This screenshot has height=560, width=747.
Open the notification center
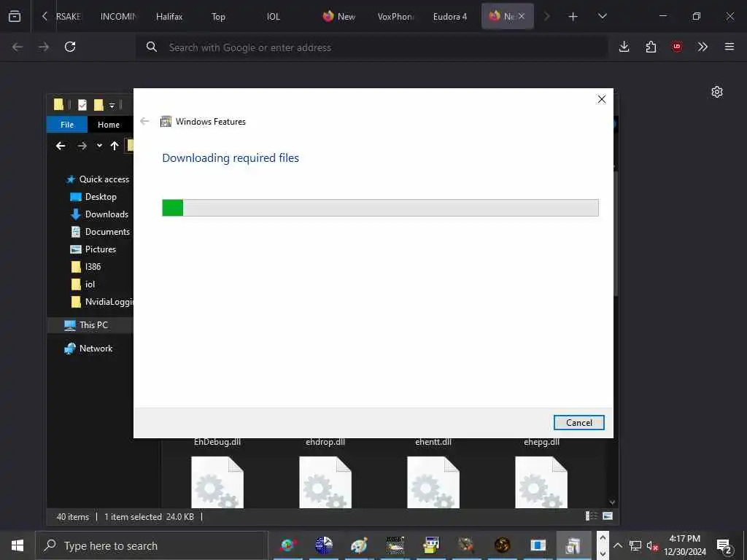pyautogui.click(x=724, y=545)
